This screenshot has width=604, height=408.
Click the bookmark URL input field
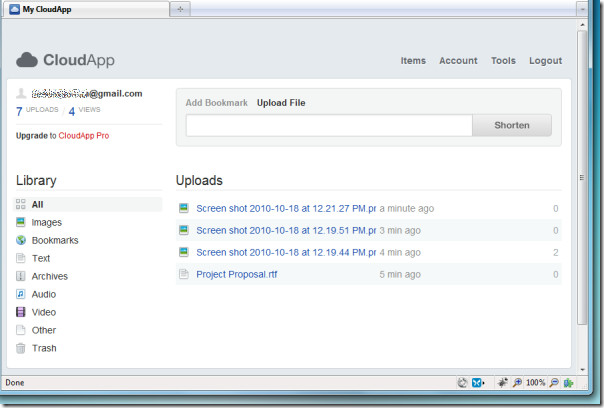329,125
